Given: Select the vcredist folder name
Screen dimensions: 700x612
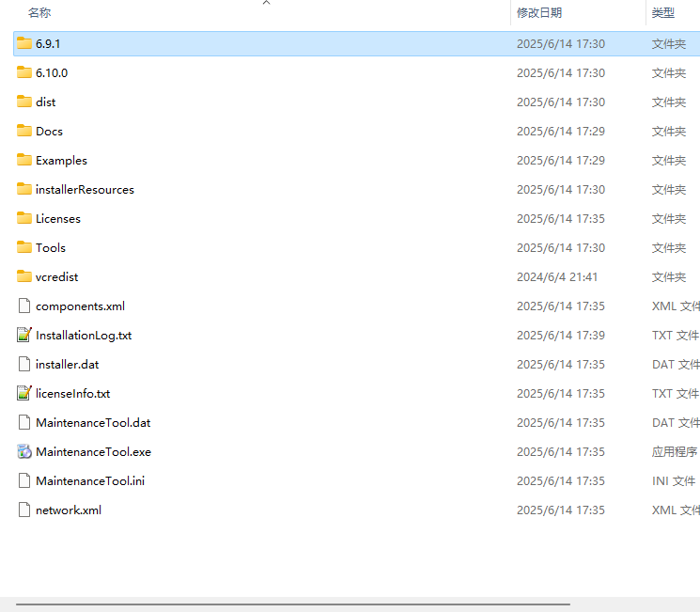Looking at the screenshot, I should click(x=56, y=277).
